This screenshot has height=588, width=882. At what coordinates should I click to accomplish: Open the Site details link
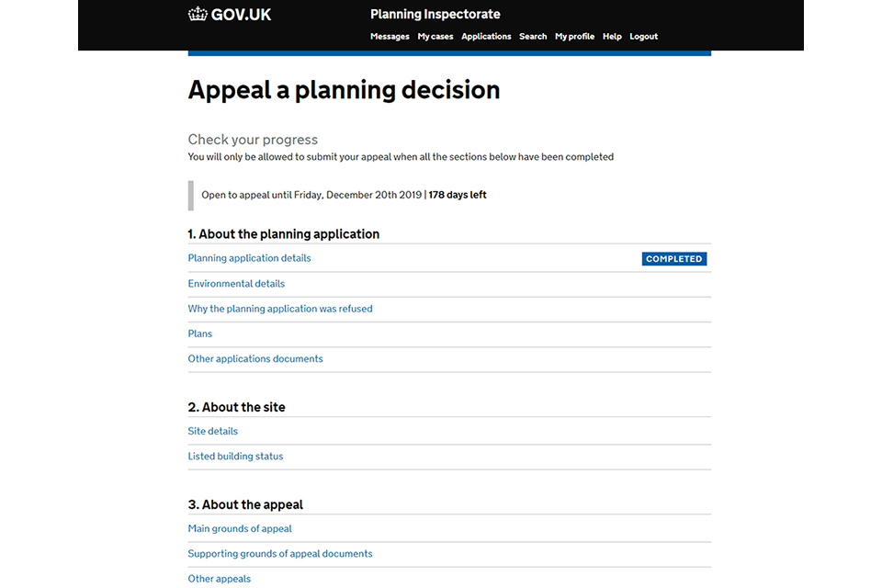click(x=212, y=431)
